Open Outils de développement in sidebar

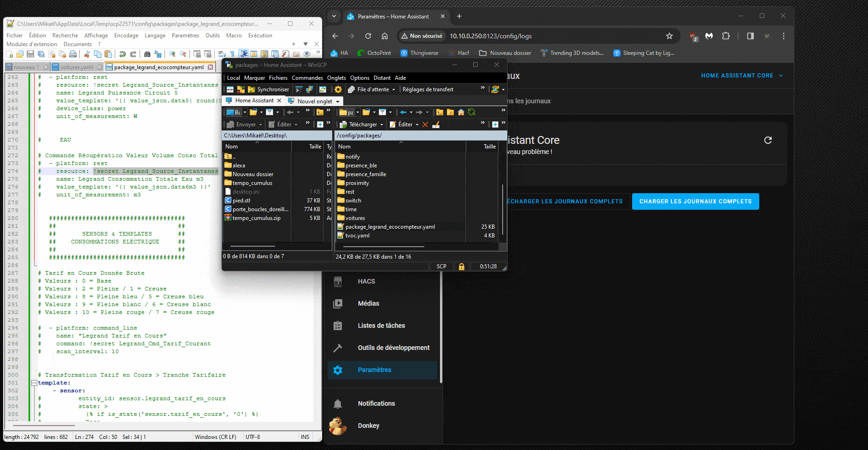tap(393, 348)
